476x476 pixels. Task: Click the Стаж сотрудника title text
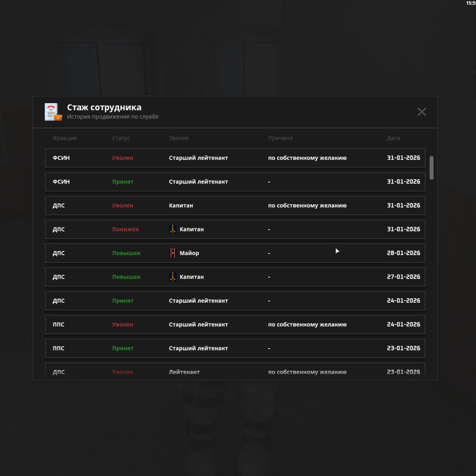point(104,108)
